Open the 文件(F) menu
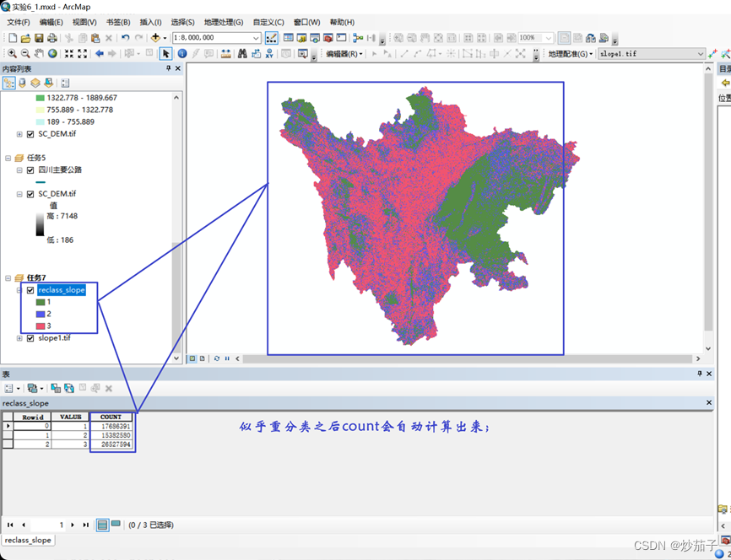Screen dimensions: 731x560 [19, 23]
